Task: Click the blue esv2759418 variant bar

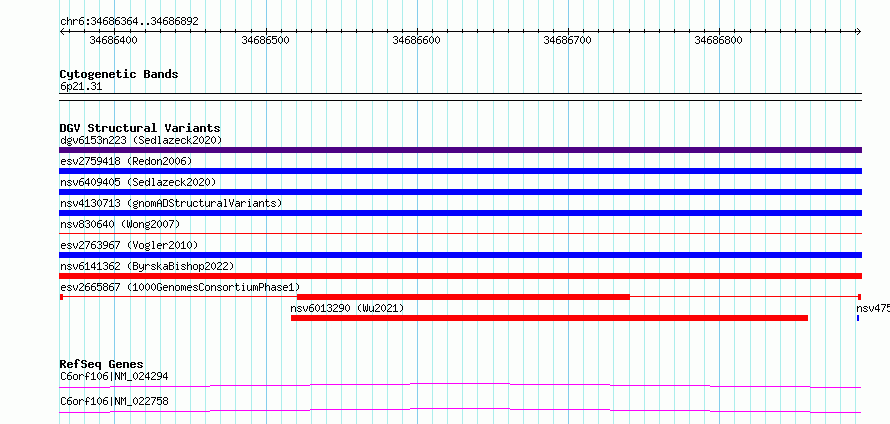Action: (x=460, y=171)
